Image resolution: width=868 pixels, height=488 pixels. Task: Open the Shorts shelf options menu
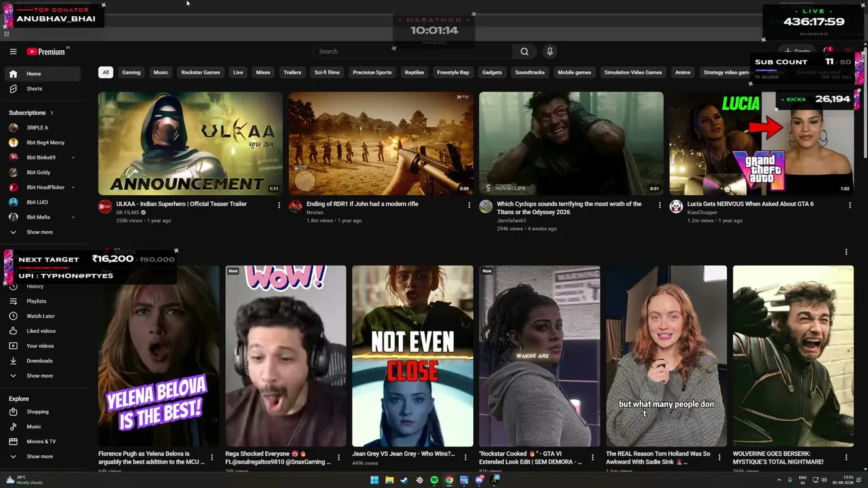click(x=846, y=252)
